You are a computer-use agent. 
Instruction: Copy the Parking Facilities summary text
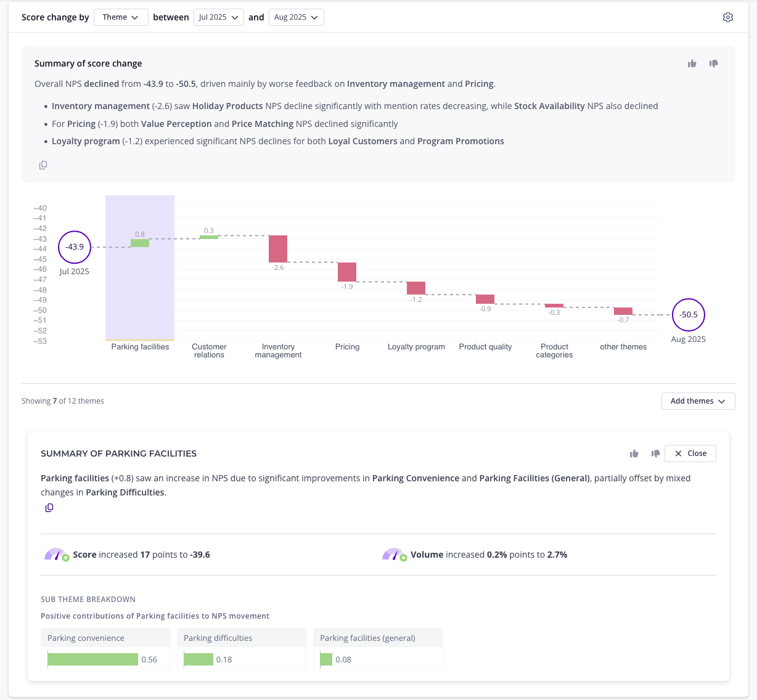[x=49, y=508]
